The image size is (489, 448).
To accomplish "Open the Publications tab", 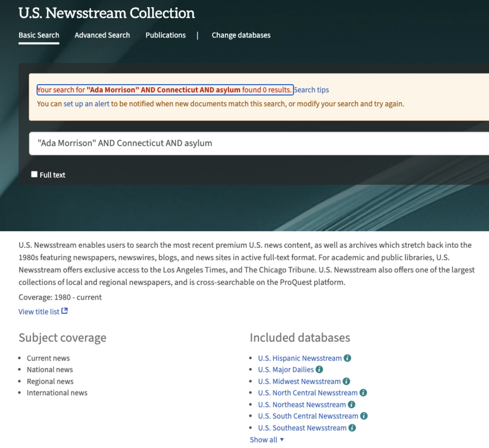I will point(165,35).
